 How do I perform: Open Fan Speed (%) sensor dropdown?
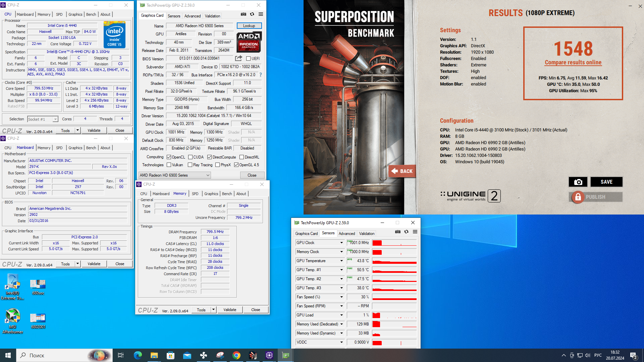tap(341, 297)
